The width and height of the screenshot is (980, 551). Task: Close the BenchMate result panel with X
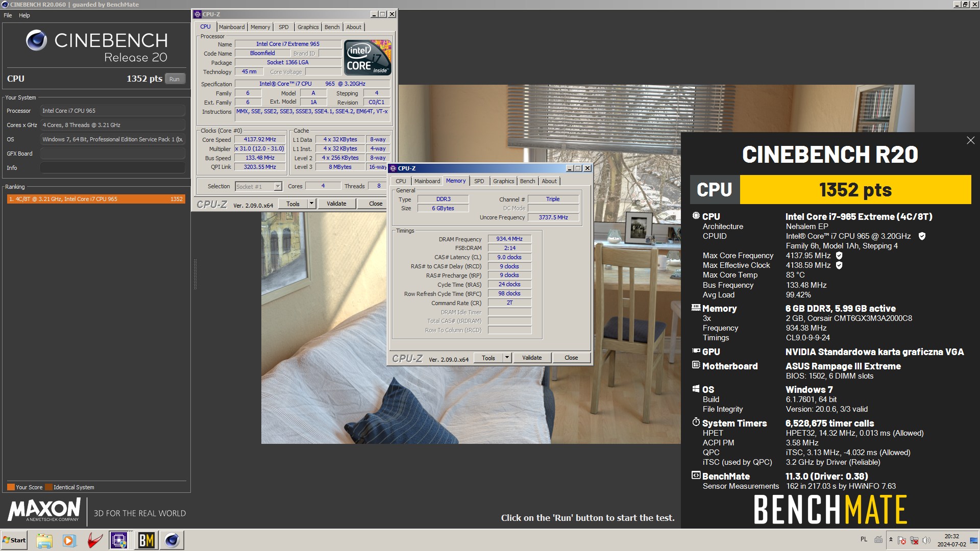point(970,141)
